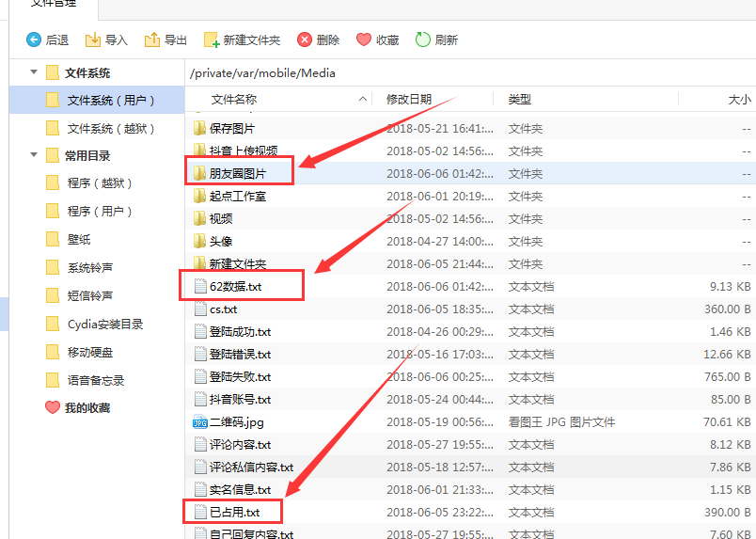
Task: Select the 62数据.txt file
Action: 235,286
